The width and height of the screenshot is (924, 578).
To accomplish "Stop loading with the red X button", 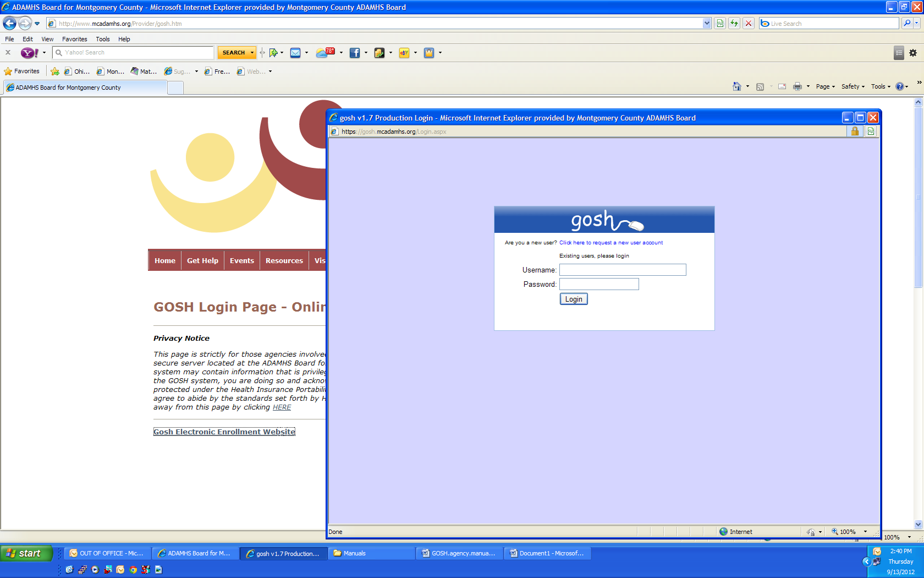I will (749, 23).
